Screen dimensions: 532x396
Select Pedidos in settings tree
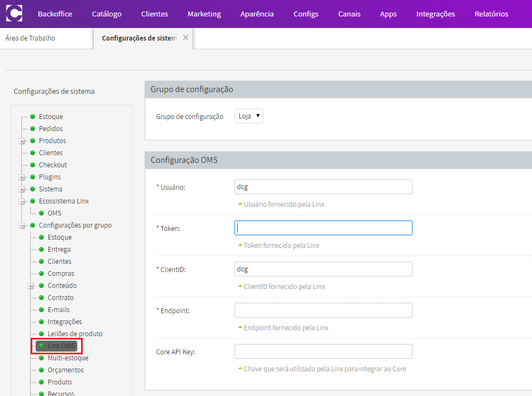point(50,129)
